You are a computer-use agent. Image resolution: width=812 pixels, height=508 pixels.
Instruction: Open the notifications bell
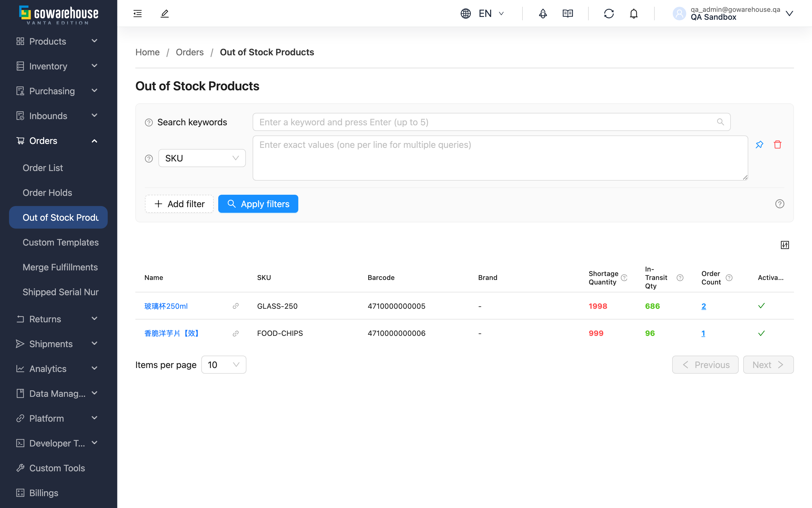pos(634,14)
